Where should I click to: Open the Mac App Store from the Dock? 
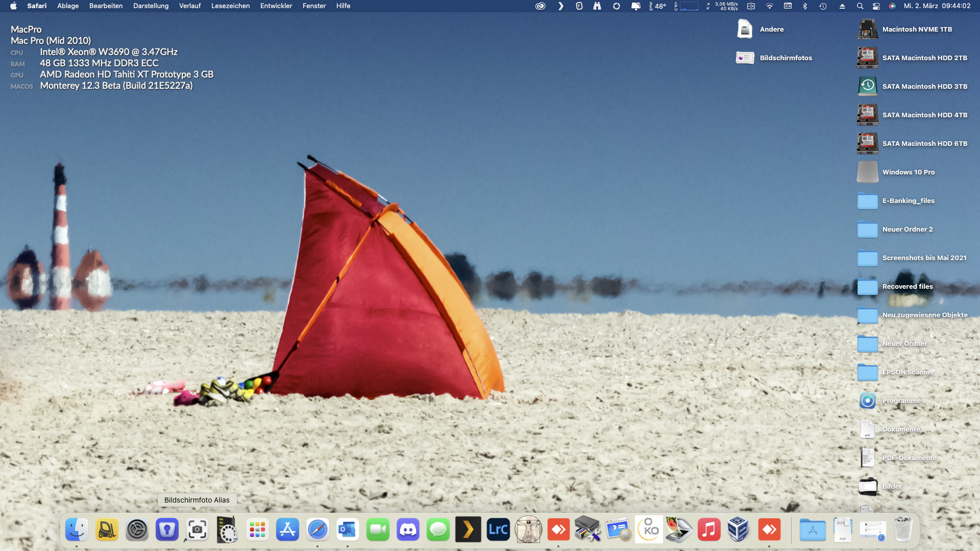287,530
